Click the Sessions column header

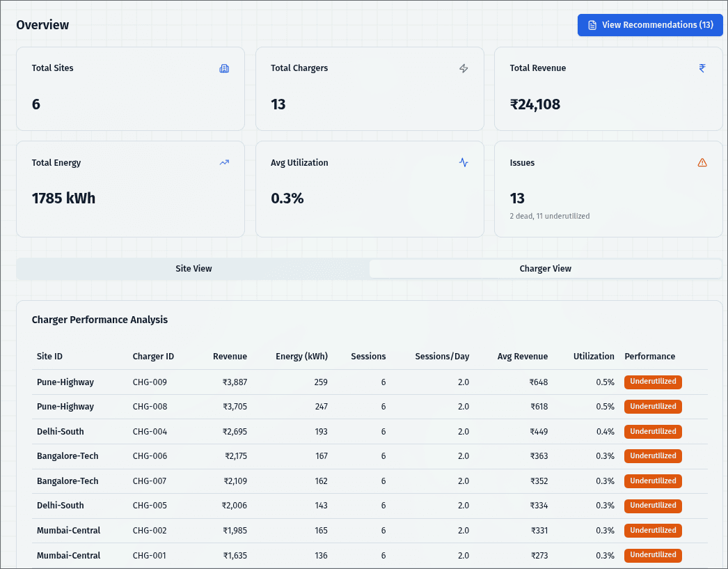click(368, 357)
